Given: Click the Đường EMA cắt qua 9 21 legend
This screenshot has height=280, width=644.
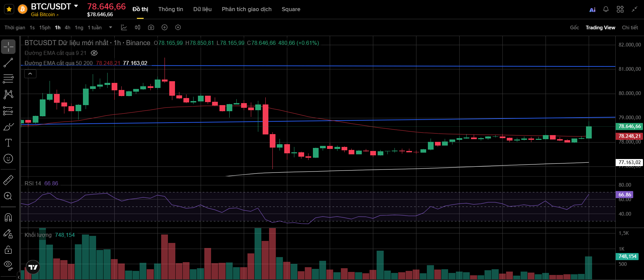Looking at the screenshot, I should click(x=55, y=53).
